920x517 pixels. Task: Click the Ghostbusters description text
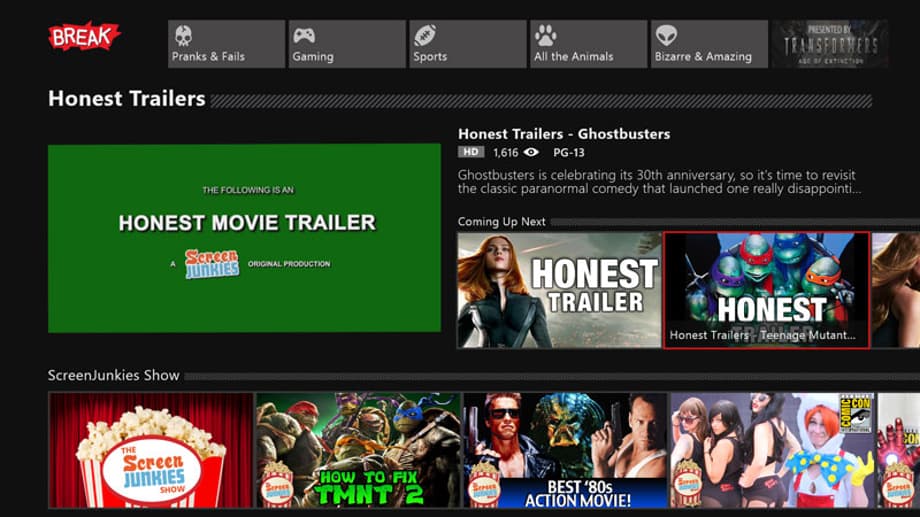pos(659,182)
